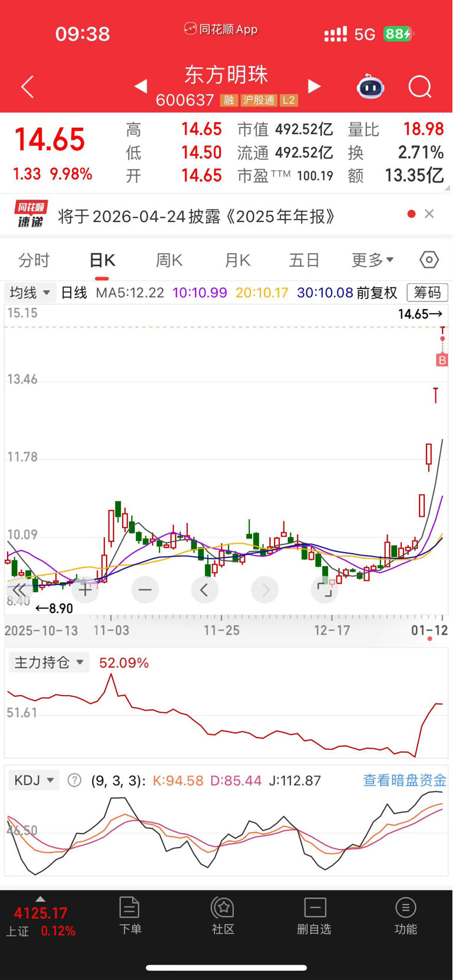Open 社区 community icon
Viewport: 453px width, 980px height.
tap(223, 916)
